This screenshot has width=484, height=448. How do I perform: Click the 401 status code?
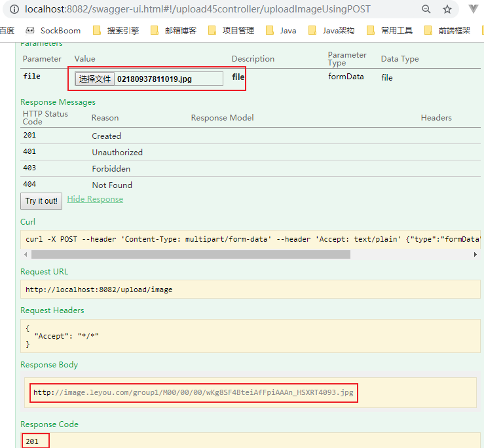coord(29,151)
